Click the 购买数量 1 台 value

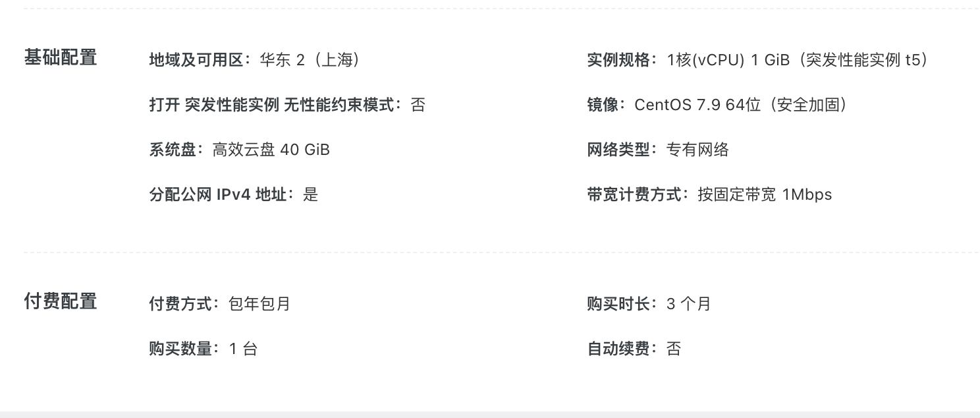click(243, 349)
